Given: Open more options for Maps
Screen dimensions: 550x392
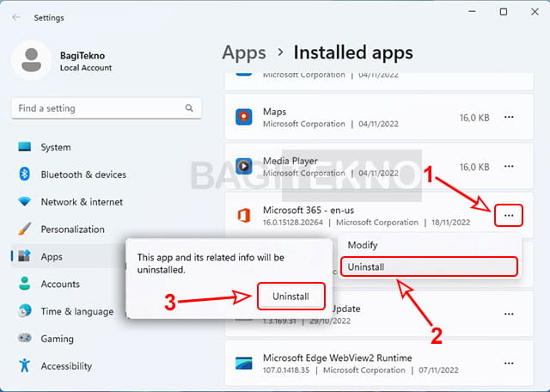Looking at the screenshot, I should coord(509,117).
